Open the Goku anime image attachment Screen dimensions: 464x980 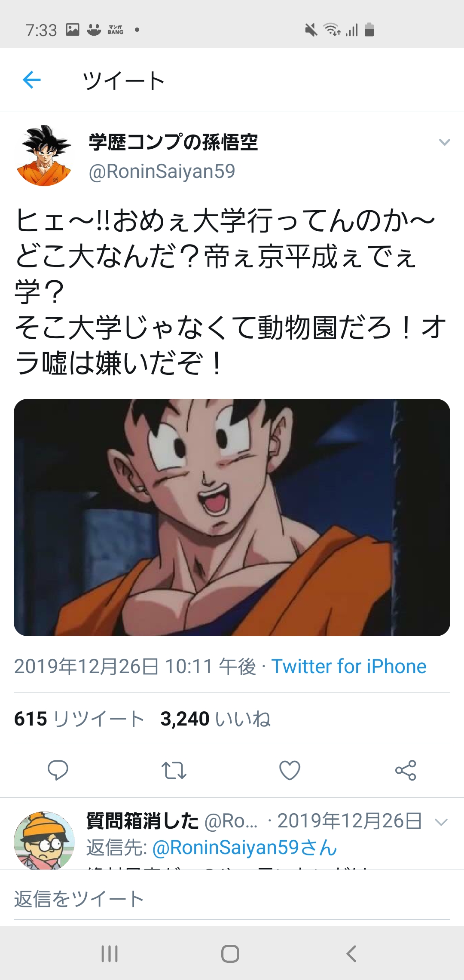point(232,518)
